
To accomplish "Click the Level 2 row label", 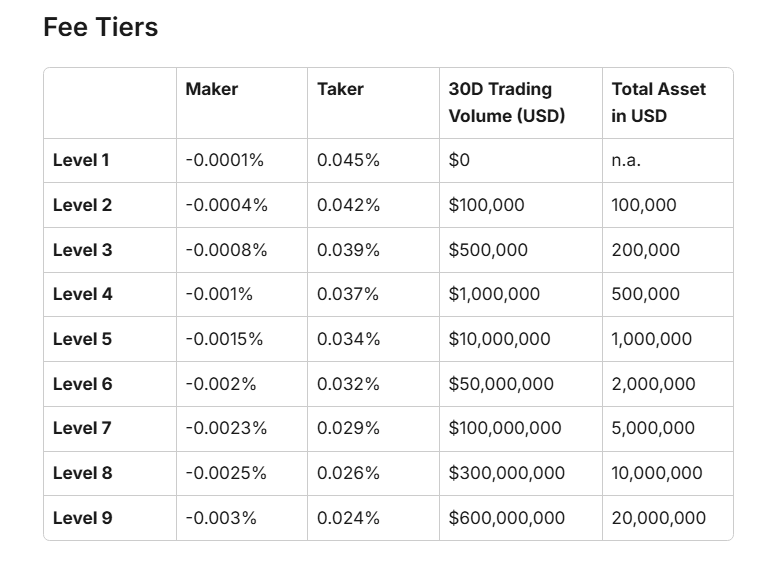I will [82, 205].
